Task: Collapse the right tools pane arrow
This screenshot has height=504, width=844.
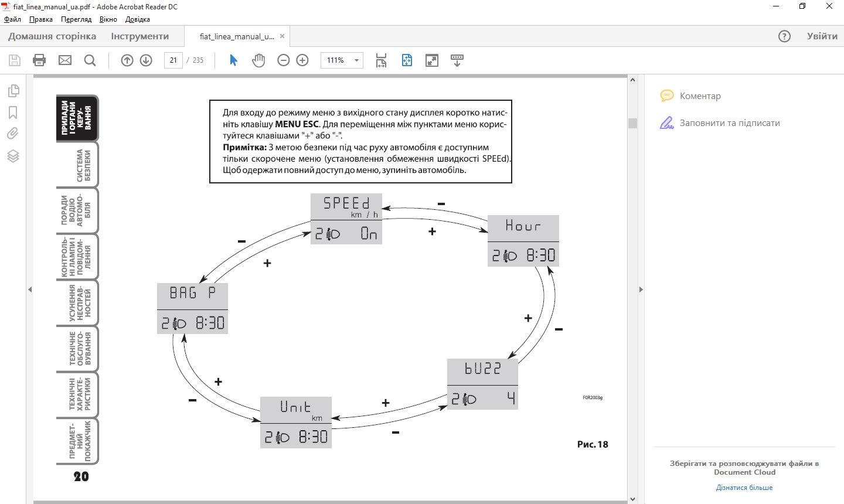Action: 641,290
